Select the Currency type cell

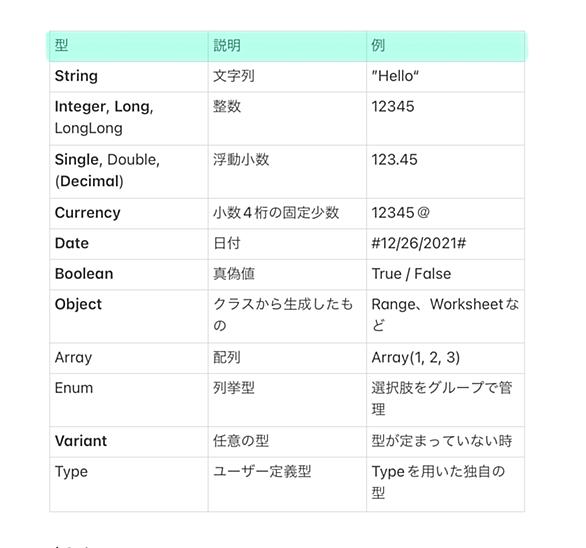tap(129, 213)
